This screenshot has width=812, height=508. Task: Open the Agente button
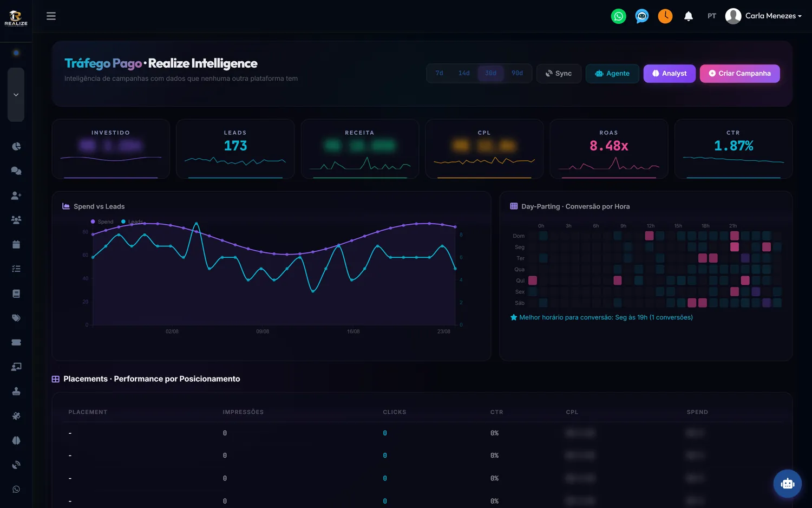(x=612, y=74)
